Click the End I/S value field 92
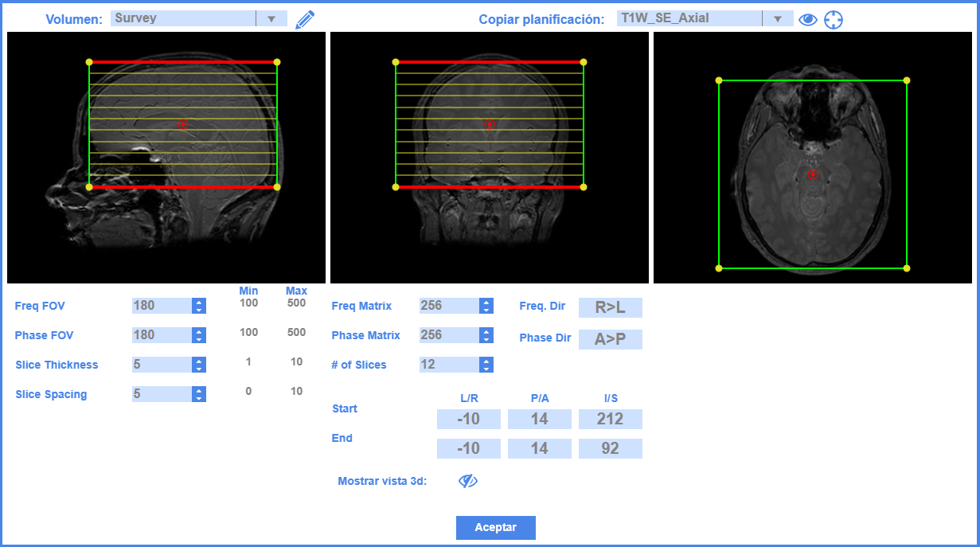This screenshot has height=547, width=980. (610, 448)
